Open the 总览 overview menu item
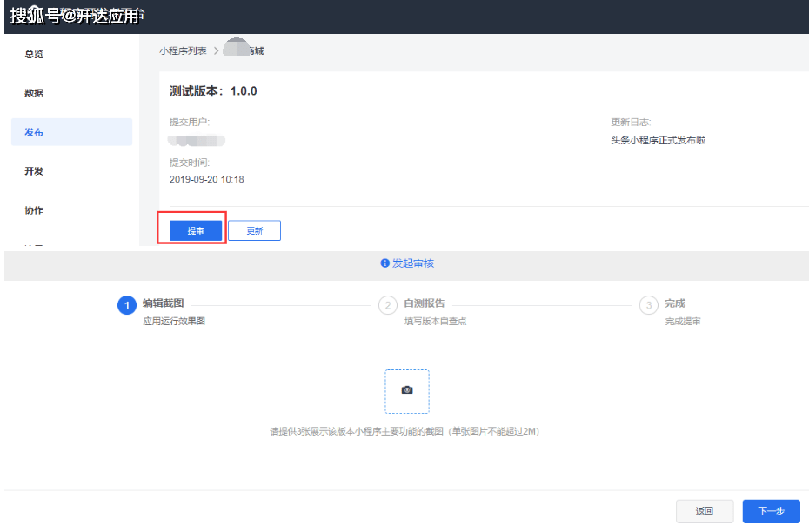809x532 pixels. point(34,54)
